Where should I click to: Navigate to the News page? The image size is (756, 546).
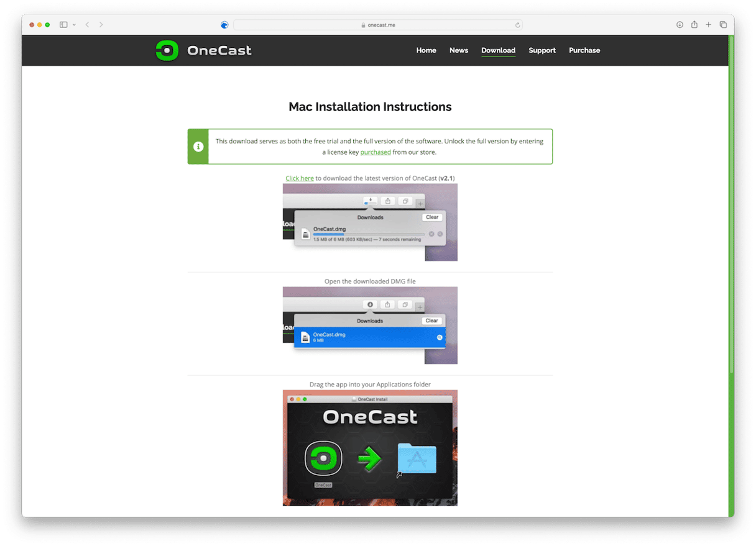click(x=459, y=50)
